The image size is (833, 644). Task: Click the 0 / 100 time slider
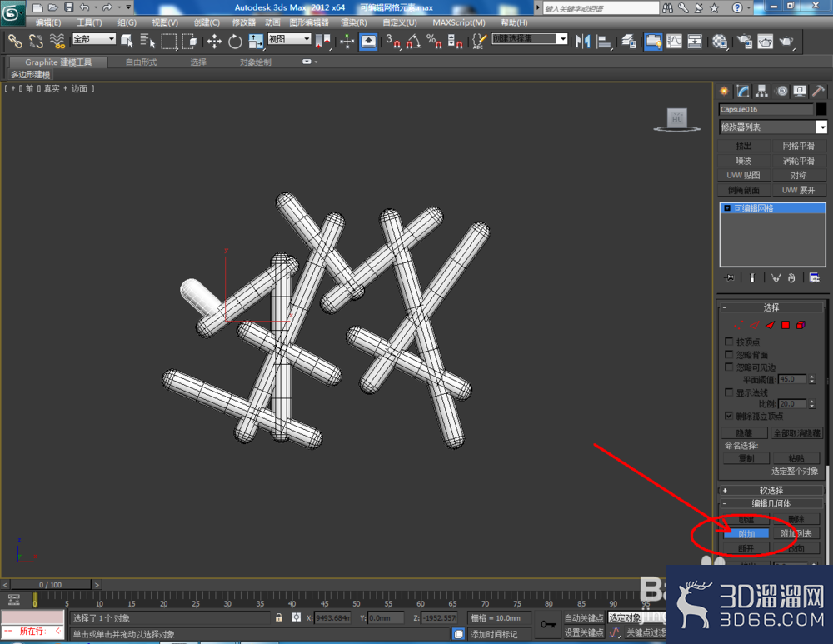[51, 585]
